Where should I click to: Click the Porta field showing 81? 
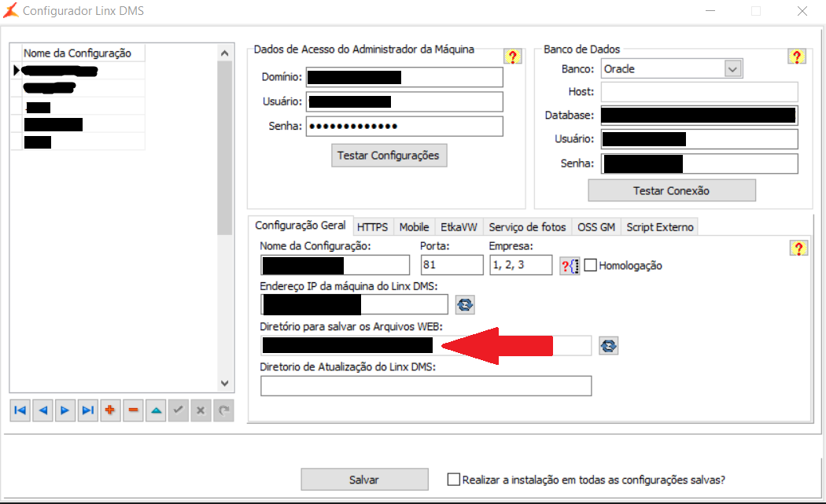pyautogui.click(x=452, y=265)
